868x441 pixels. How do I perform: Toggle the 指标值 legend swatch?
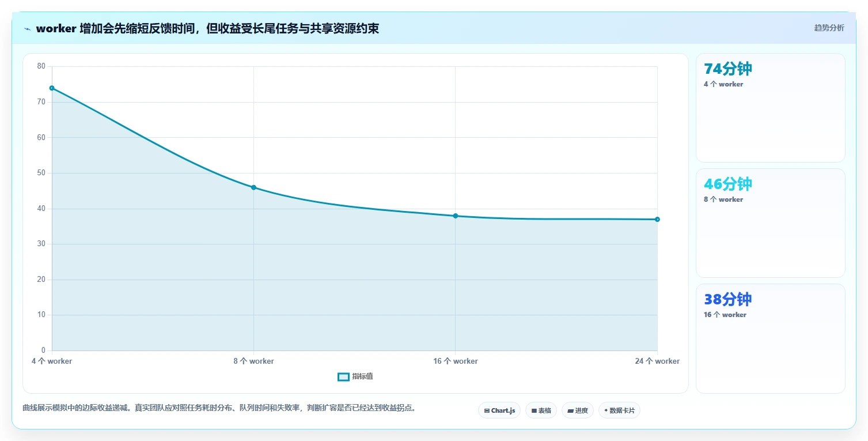343,376
